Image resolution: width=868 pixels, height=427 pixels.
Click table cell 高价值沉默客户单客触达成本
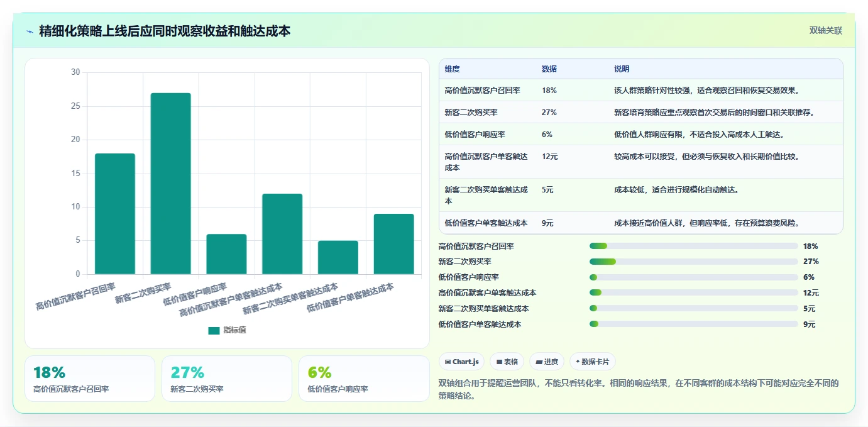[x=486, y=162]
